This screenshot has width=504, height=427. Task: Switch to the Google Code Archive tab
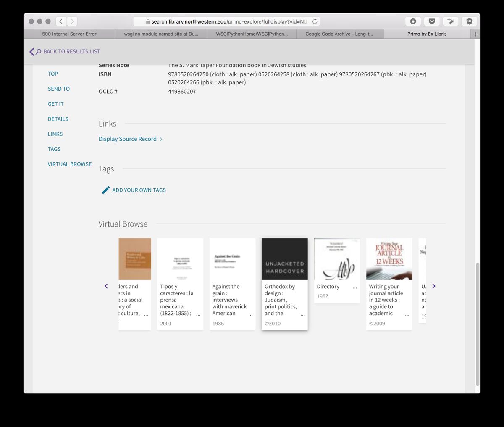coord(339,34)
